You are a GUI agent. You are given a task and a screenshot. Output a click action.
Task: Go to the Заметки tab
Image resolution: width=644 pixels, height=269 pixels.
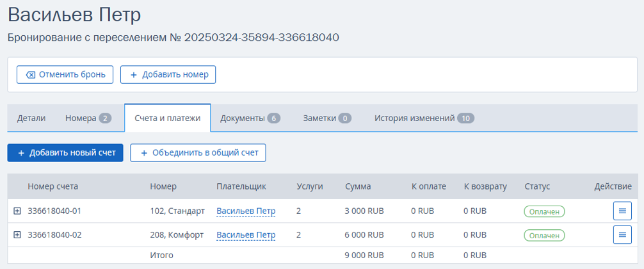[327, 118]
